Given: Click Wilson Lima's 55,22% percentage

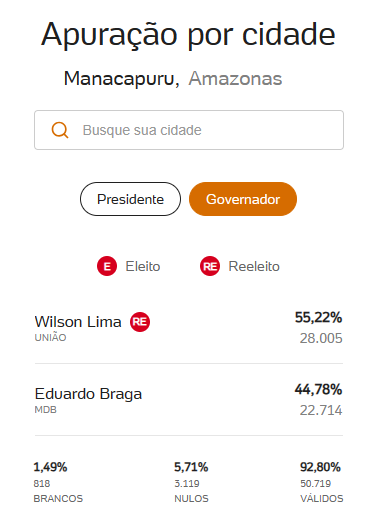Looking at the screenshot, I should click(x=318, y=317).
